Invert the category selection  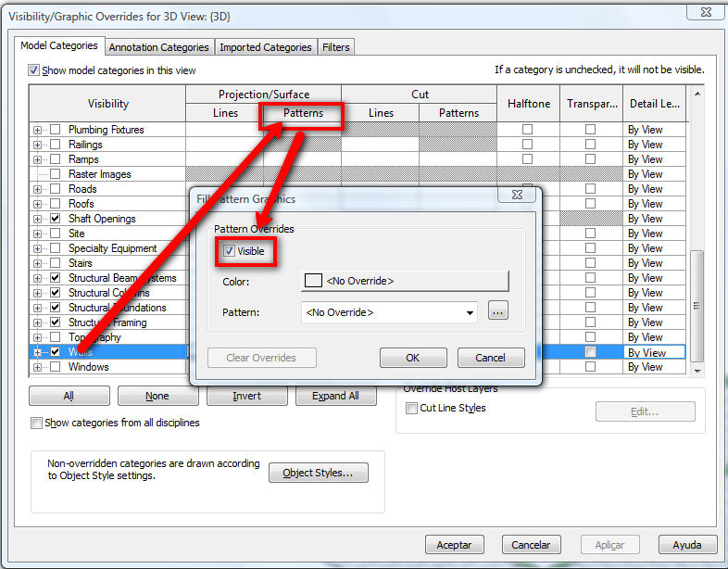tap(247, 396)
